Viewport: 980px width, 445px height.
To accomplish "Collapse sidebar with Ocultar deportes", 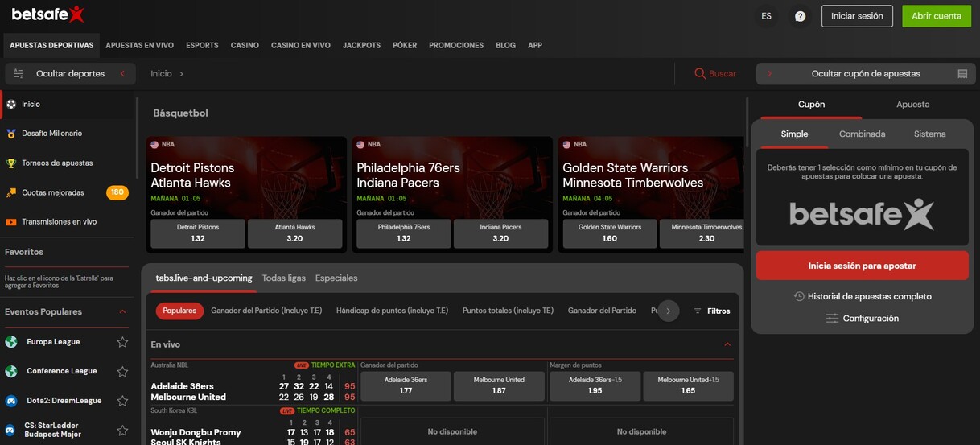I will [x=70, y=74].
